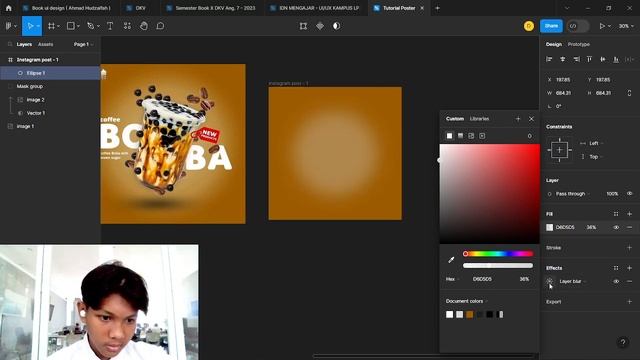
Task: Select the Rectangle shape tool
Action: [71, 26]
